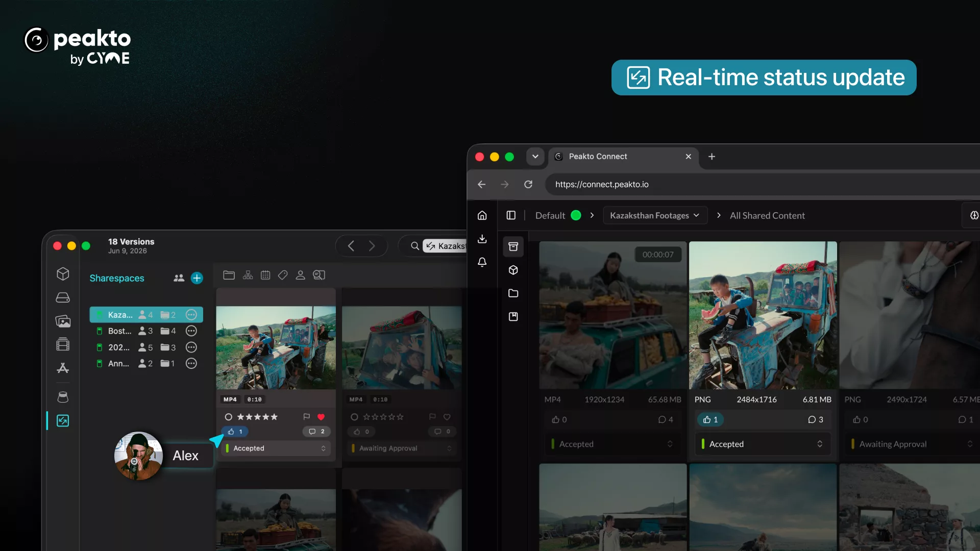
Task: Add a new Sharespace with plus button
Action: click(x=197, y=278)
